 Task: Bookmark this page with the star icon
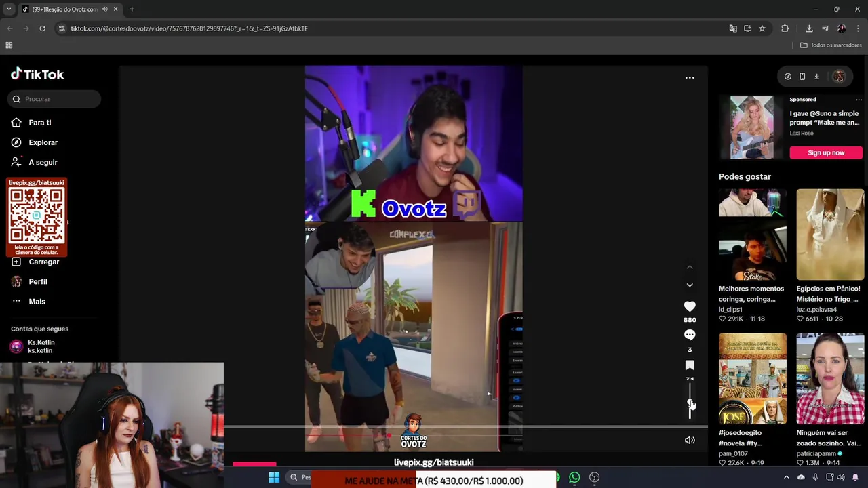[762, 28]
